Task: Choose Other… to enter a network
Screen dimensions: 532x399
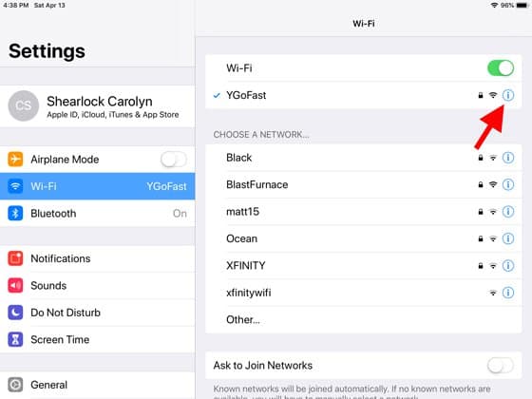Action: tap(363, 319)
